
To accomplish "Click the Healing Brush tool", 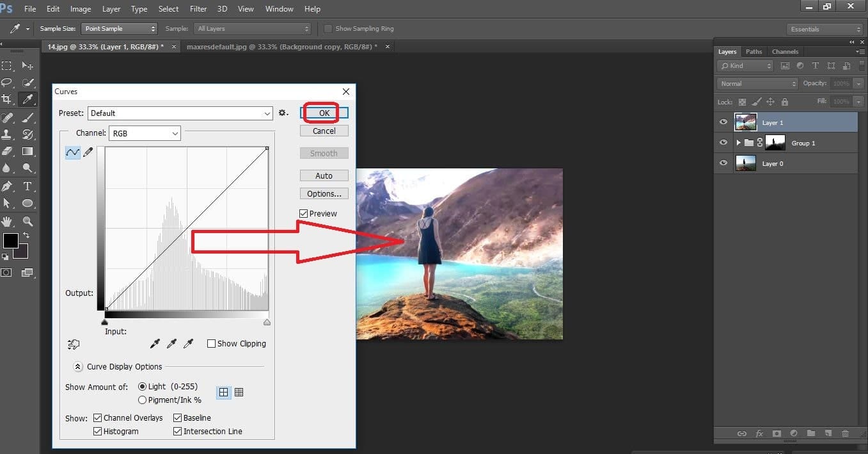I will click(x=8, y=118).
